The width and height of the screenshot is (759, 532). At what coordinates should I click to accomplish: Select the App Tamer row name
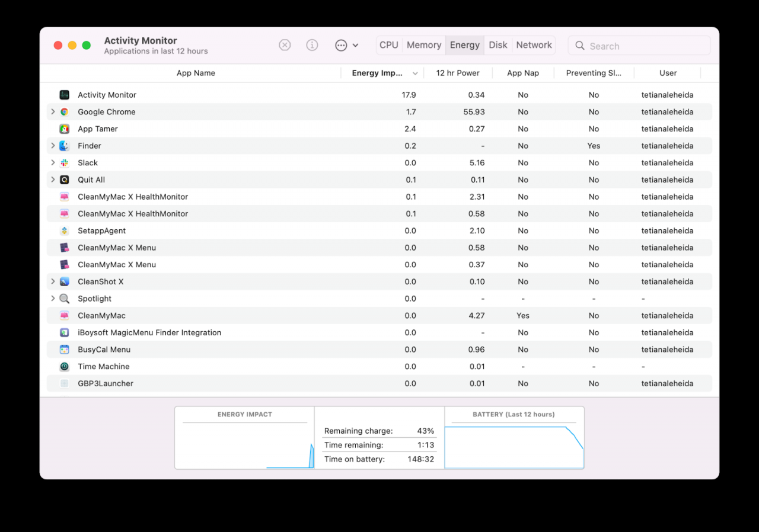98,129
